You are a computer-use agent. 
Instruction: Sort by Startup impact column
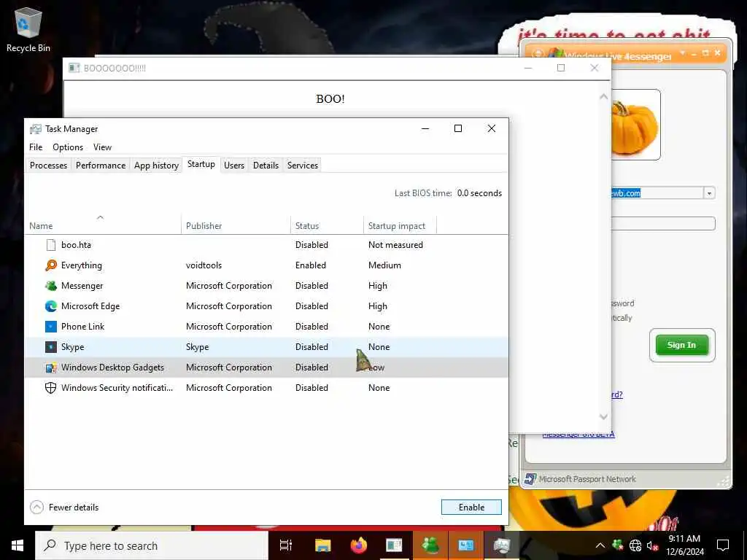400,226
